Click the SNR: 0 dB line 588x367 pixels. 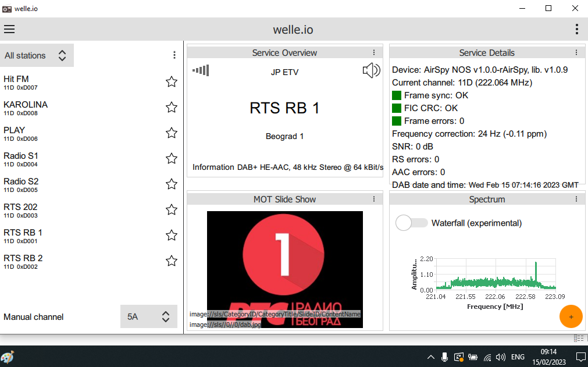[412, 147]
